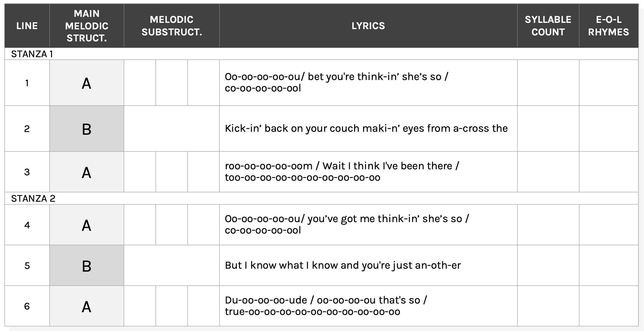This screenshot has height=331, width=644.
Task: Click the line number 3 cell
Action: [x=27, y=172]
